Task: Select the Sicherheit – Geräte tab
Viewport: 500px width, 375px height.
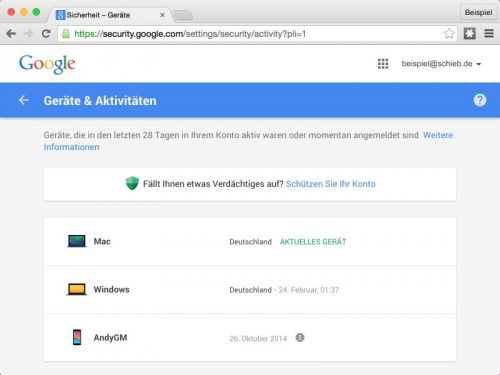Action: 110,15
